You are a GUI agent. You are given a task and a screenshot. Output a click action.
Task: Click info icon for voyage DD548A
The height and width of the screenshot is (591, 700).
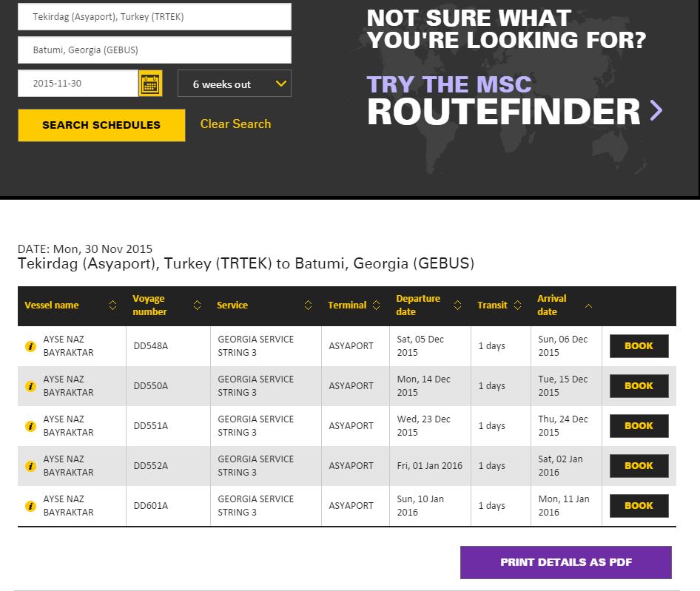coord(30,346)
